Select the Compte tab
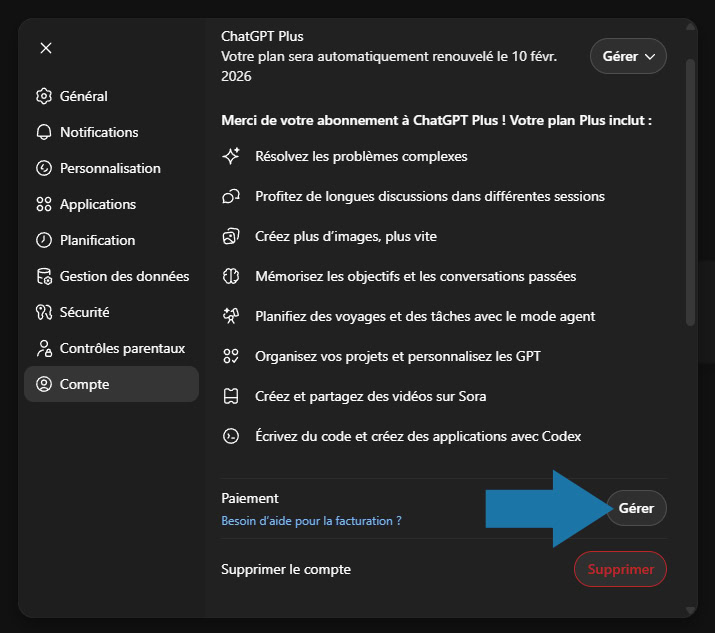 [x=111, y=384]
